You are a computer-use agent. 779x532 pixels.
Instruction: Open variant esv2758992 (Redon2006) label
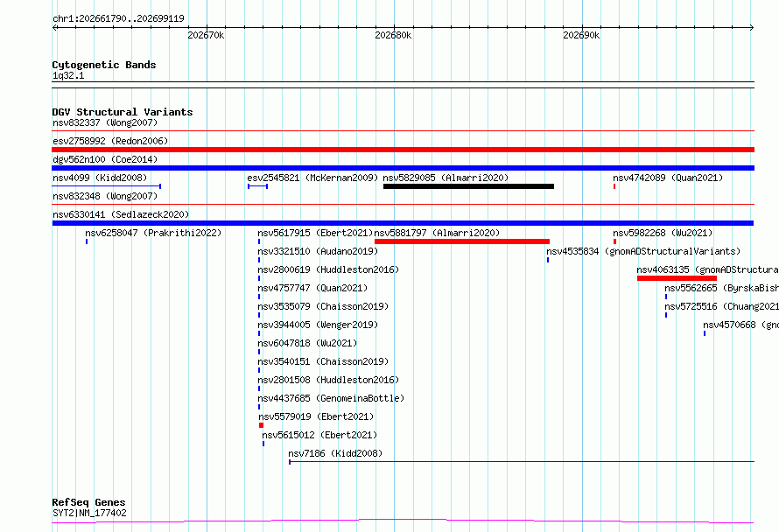pyautogui.click(x=110, y=141)
